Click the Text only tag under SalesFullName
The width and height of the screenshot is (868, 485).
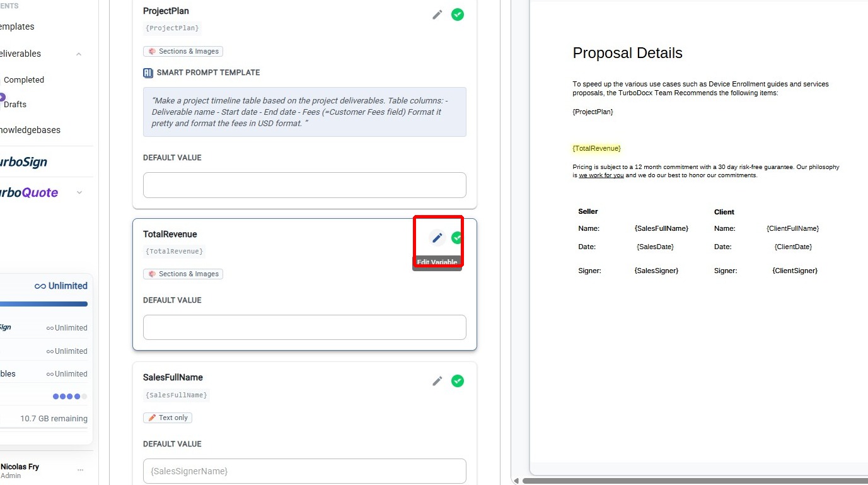click(168, 418)
